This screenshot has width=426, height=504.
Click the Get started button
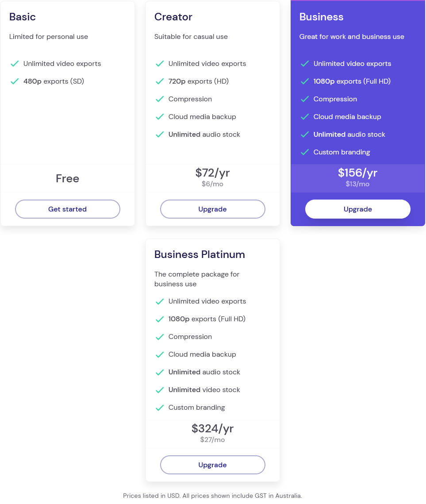(x=67, y=208)
